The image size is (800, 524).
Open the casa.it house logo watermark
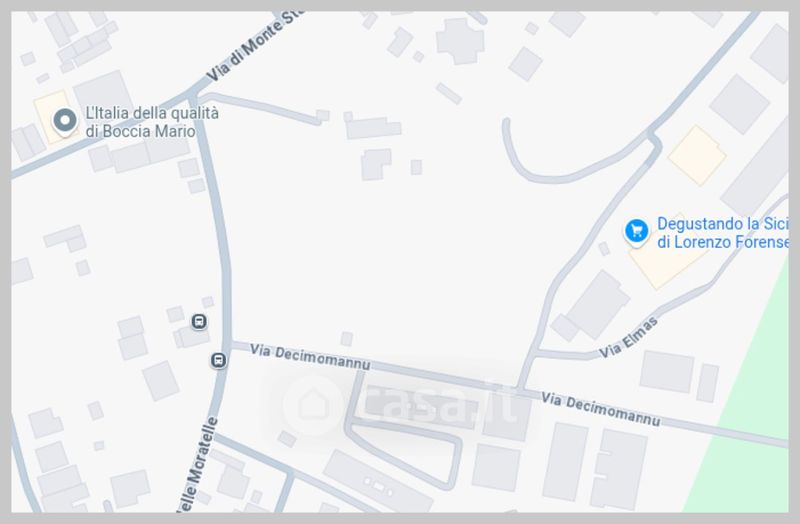pyautogui.click(x=313, y=406)
